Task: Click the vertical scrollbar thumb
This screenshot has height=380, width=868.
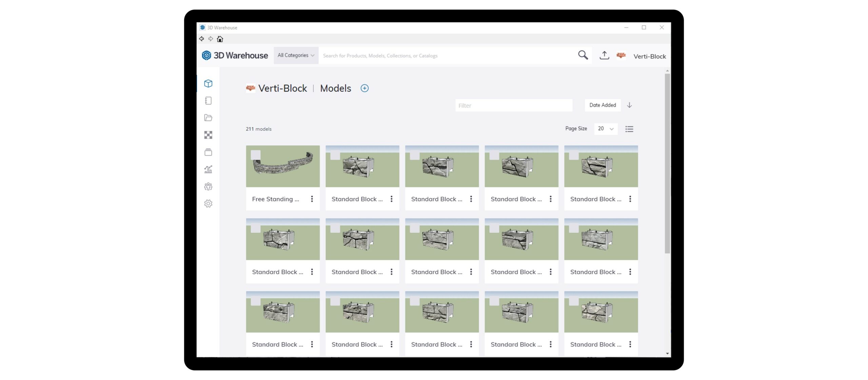Action: click(x=667, y=163)
